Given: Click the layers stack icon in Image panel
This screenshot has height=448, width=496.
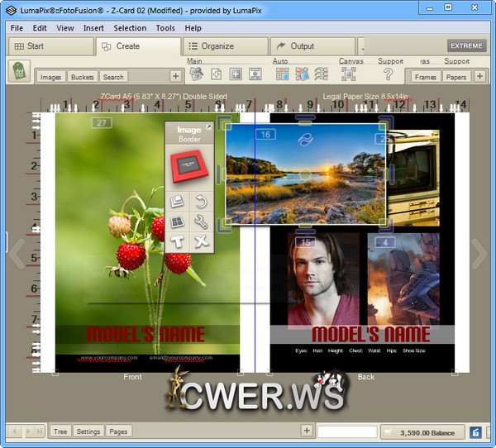Looking at the screenshot, I should 177,201.
